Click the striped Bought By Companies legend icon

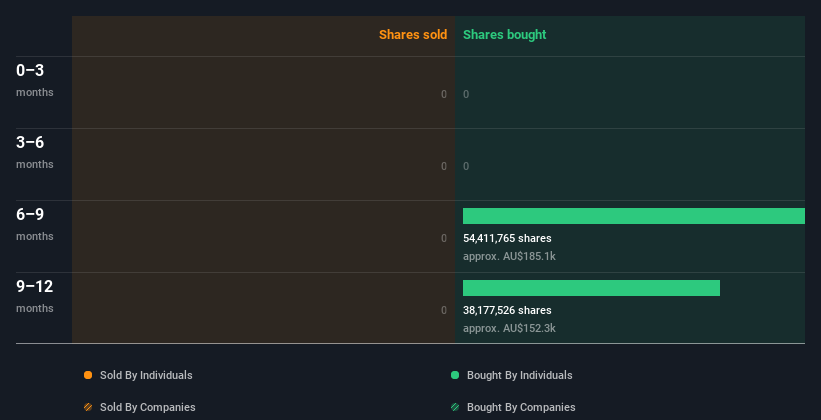(455, 407)
